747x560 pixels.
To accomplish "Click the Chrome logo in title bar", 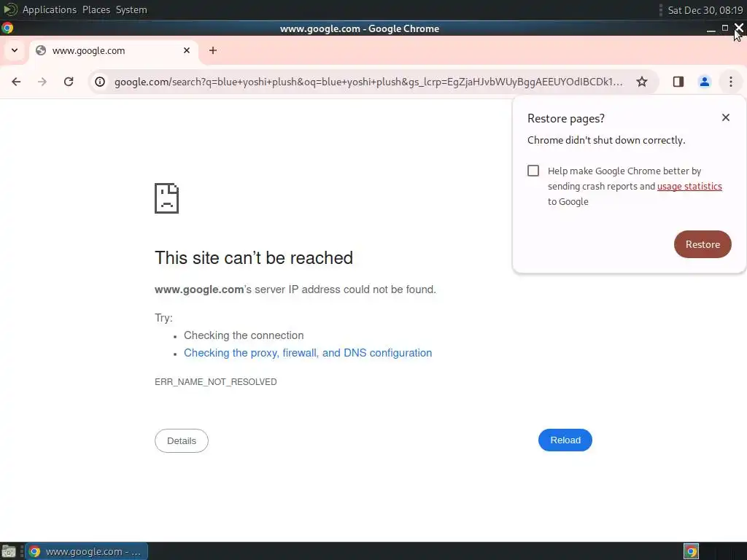I will 7,28.
